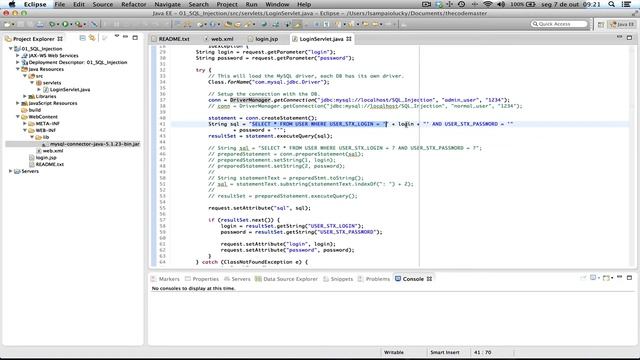
Task: Click Display Selected Console icon
Action: (x=593, y=278)
